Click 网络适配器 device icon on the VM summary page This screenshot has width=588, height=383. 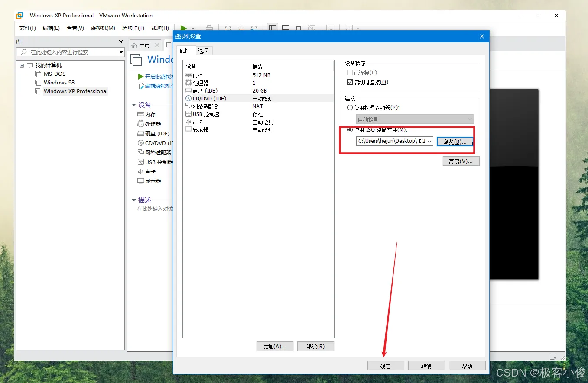pos(140,152)
